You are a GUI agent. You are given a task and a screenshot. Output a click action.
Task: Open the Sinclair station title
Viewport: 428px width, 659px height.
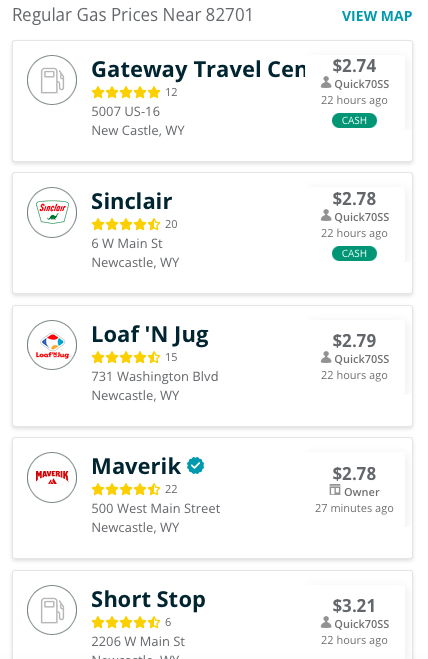[132, 201]
